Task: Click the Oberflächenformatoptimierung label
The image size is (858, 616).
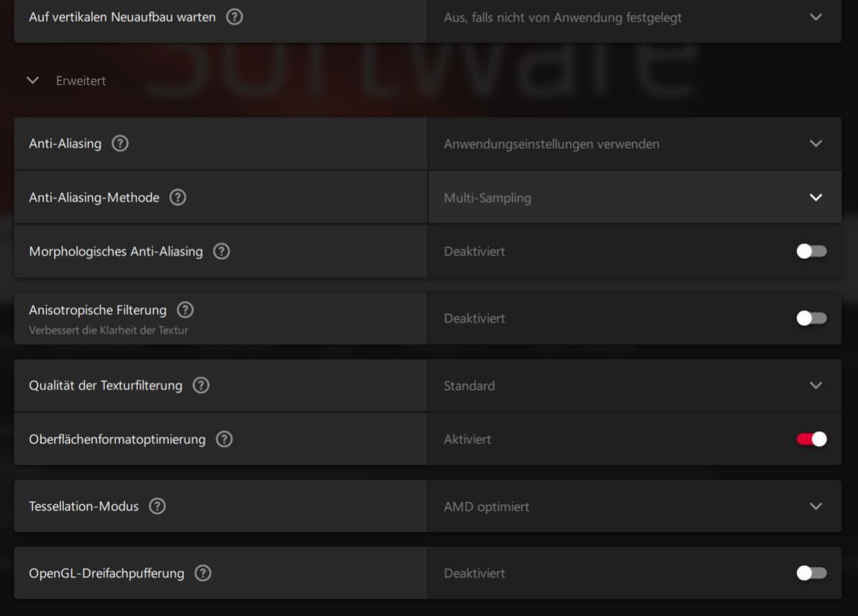Action: click(117, 439)
